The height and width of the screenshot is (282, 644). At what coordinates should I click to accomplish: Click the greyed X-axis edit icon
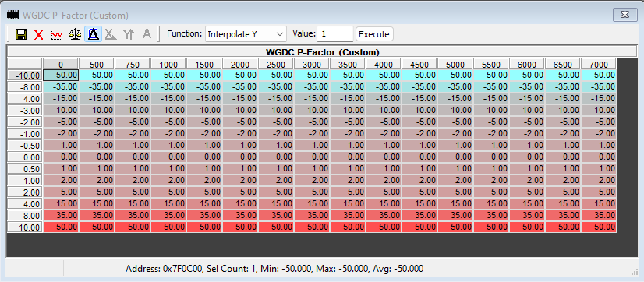click(111, 34)
